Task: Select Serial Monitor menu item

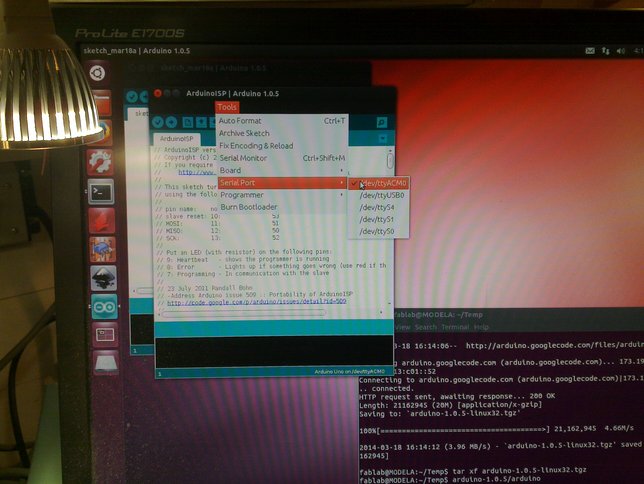Action: [282, 158]
